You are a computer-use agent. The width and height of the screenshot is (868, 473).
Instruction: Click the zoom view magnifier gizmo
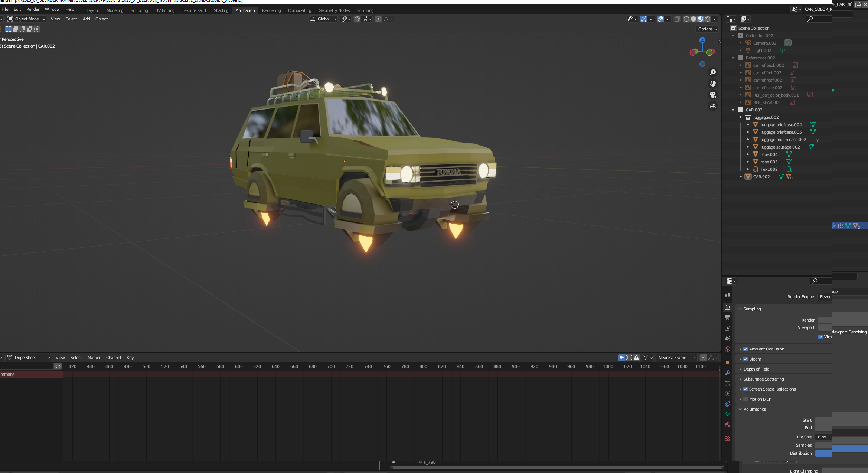coord(713,72)
